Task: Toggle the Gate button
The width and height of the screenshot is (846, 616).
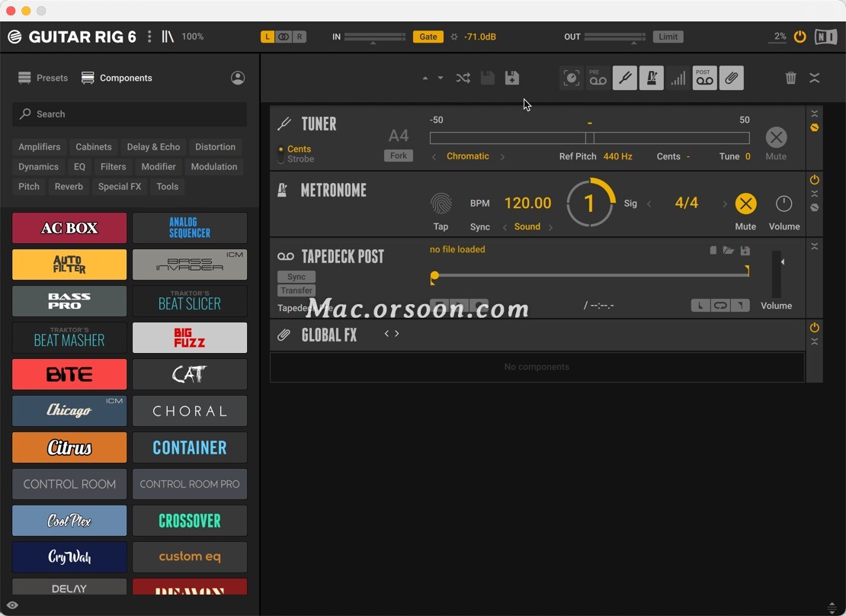Action: 428,37
